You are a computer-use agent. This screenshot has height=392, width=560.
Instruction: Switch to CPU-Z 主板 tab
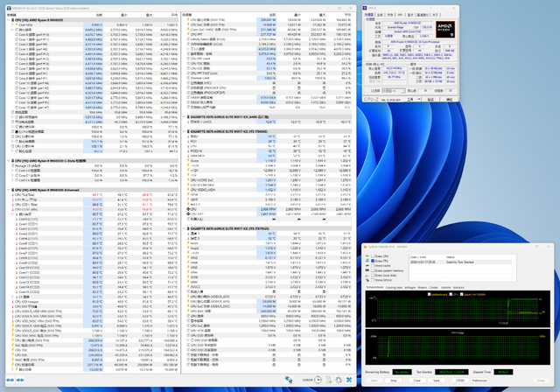[380, 15]
